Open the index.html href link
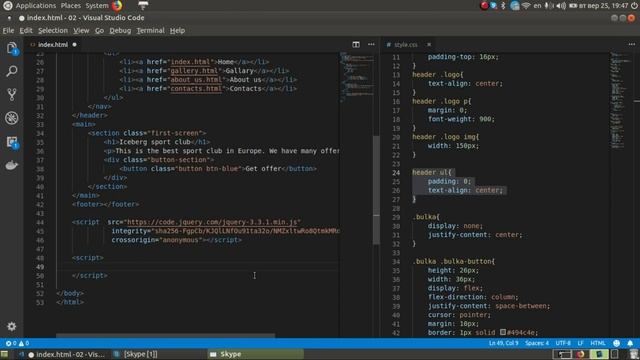Image resolution: width=640 pixels, height=360 pixels. 190,62
